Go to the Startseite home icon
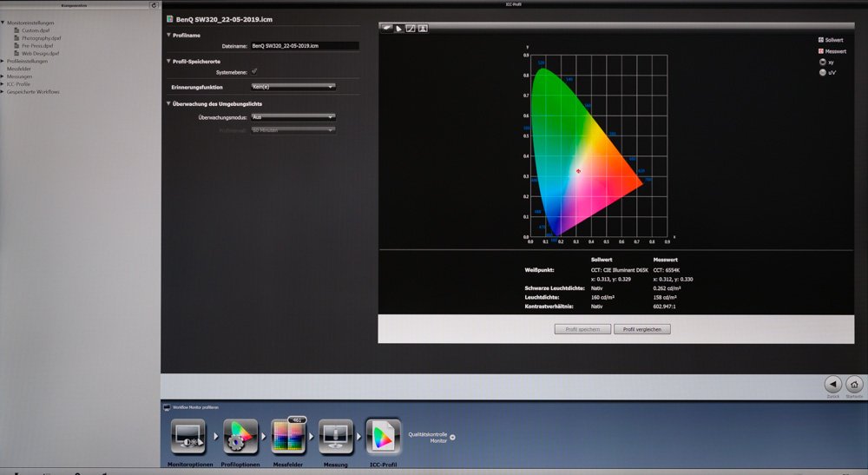868x475 pixels. tap(854, 384)
